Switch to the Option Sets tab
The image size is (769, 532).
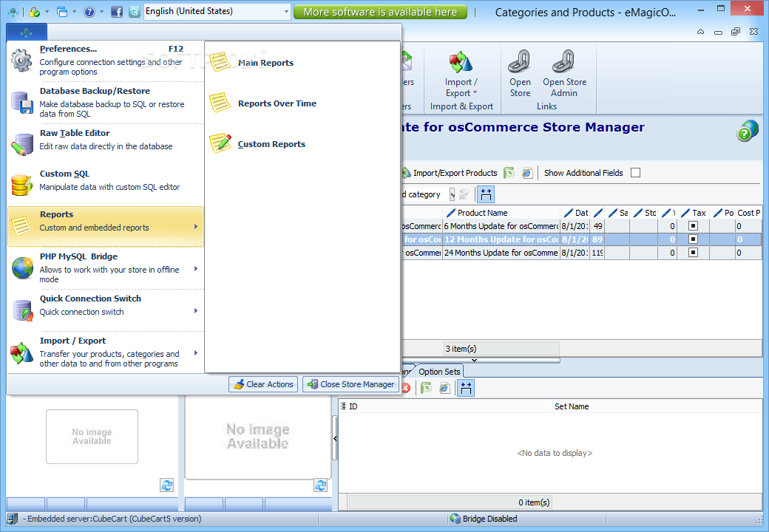[x=439, y=372]
